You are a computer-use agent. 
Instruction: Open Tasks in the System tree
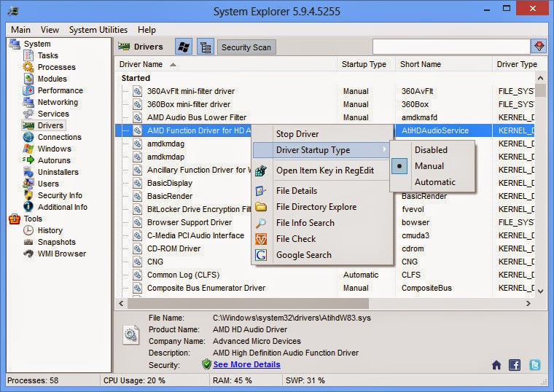click(47, 55)
